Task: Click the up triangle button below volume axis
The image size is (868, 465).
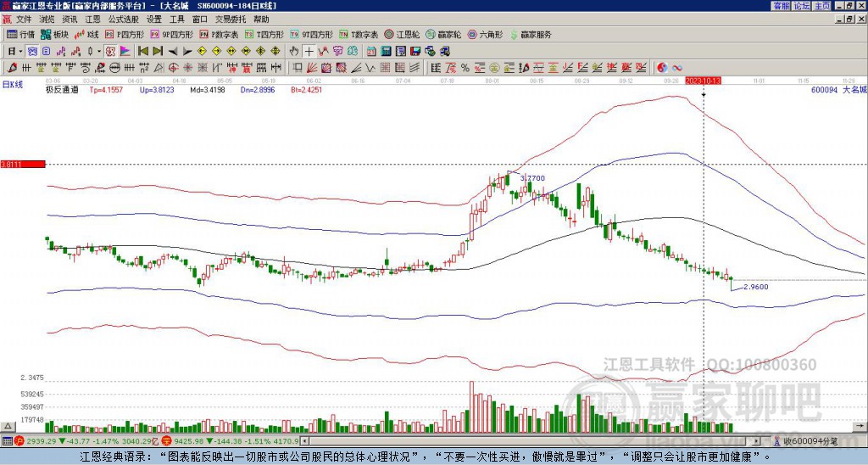Action: point(8,426)
